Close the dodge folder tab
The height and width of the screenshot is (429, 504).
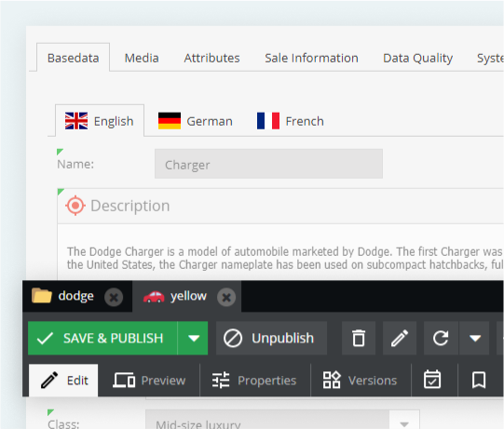114,297
